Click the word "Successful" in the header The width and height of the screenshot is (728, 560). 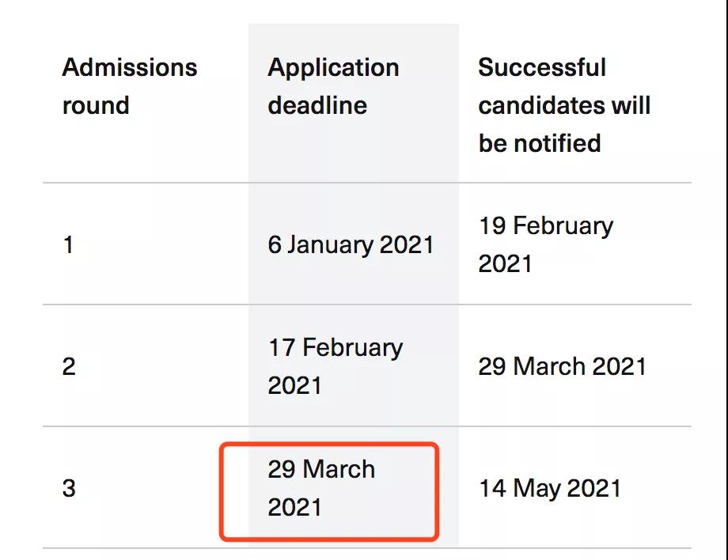tap(541, 67)
